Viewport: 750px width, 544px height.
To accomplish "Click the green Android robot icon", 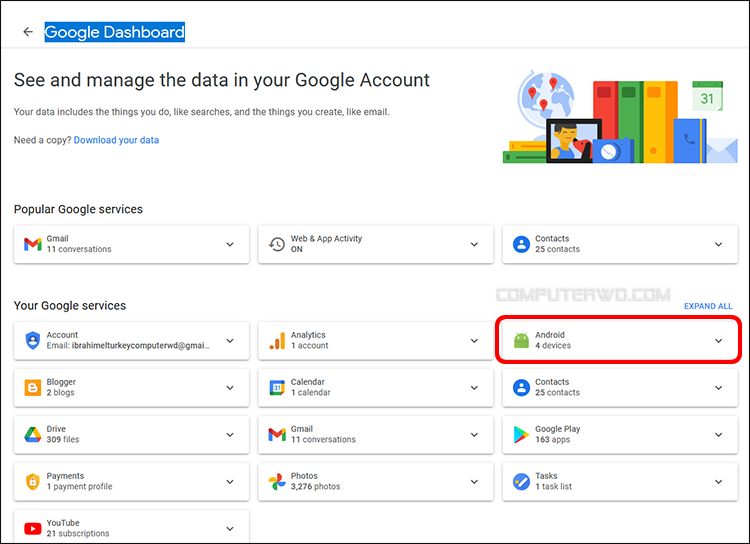I will (x=521, y=341).
